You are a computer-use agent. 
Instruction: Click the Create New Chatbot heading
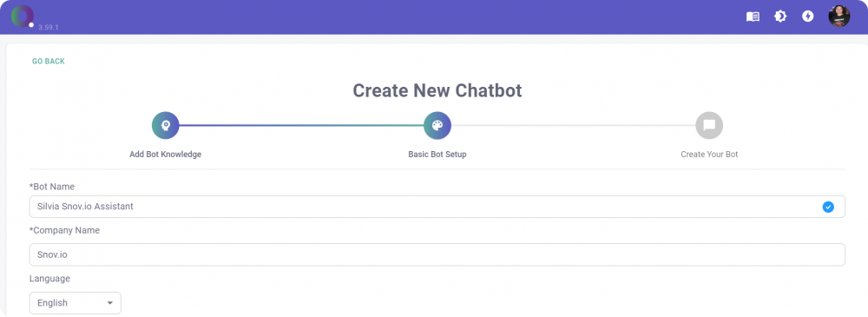[x=437, y=90]
